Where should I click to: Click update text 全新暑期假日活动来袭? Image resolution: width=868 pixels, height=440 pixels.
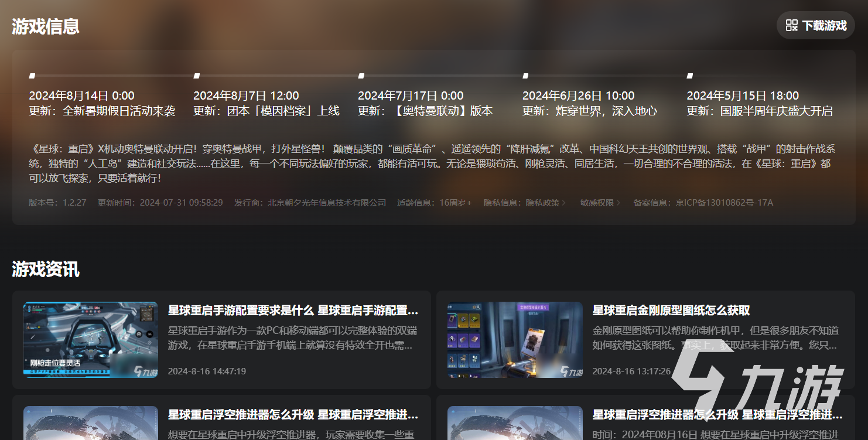click(x=119, y=111)
